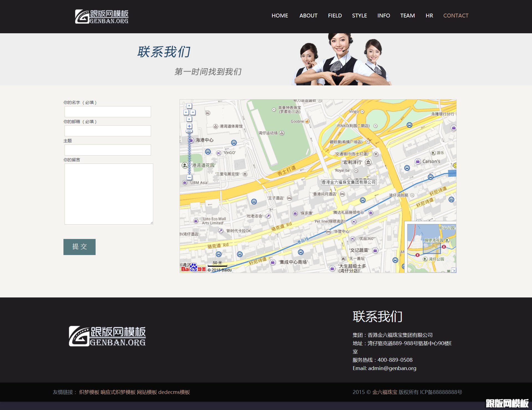Click the map zoom slider handle
The width and height of the screenshot is (532, 410).
189,131
